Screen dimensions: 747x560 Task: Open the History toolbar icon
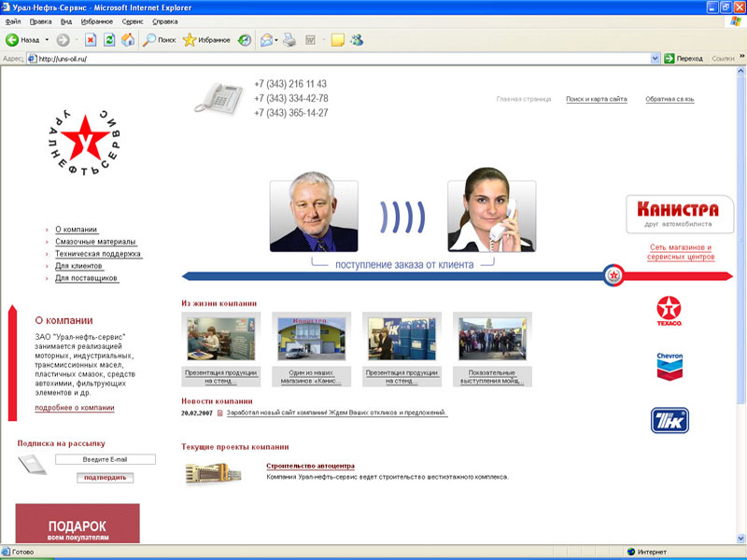(x=245, y=40)
